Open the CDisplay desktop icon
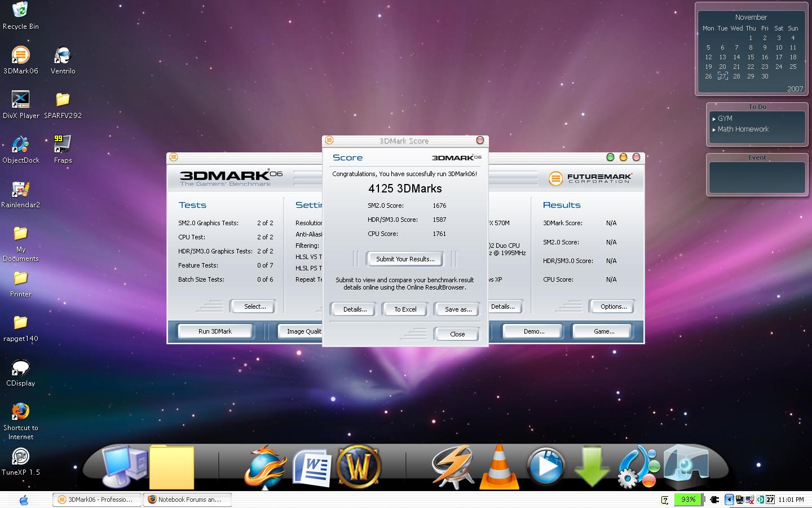Image resolution: width=812 pixels, height=508 pixels. pos(20,369)
